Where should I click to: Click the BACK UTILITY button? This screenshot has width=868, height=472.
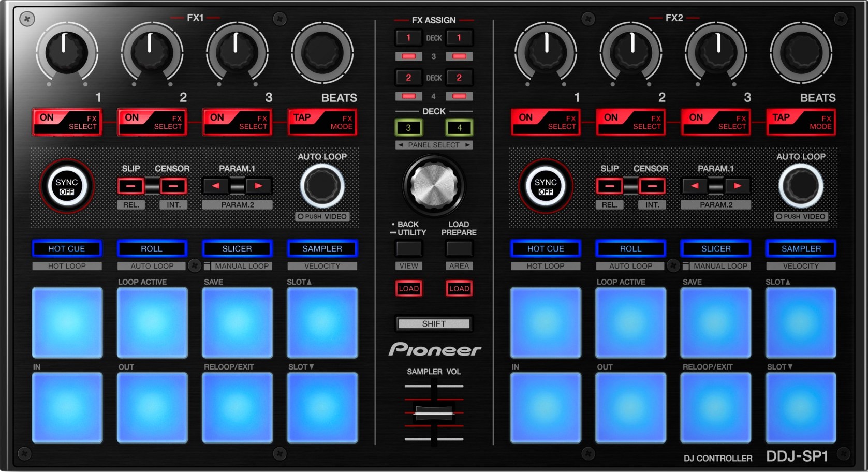point(409,249)
